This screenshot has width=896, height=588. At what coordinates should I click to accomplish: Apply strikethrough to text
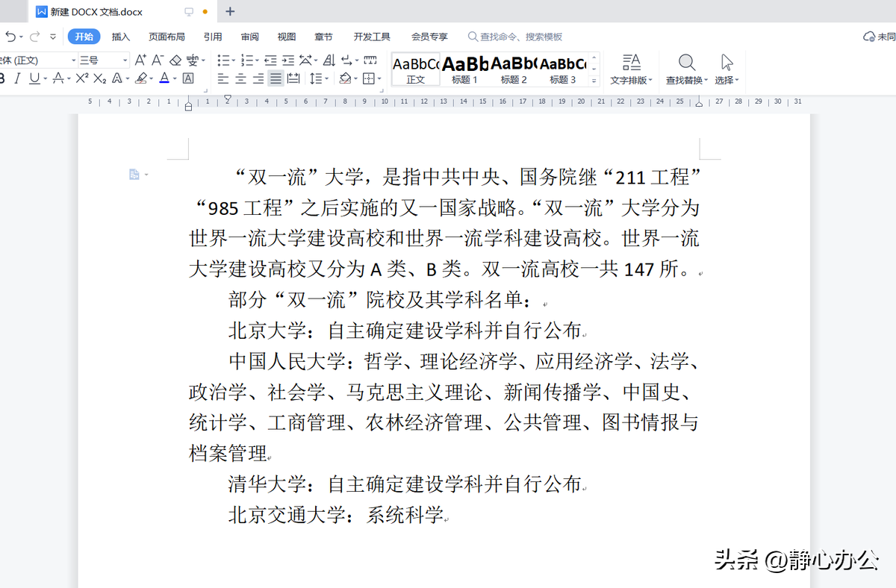(x=58, y=78)
